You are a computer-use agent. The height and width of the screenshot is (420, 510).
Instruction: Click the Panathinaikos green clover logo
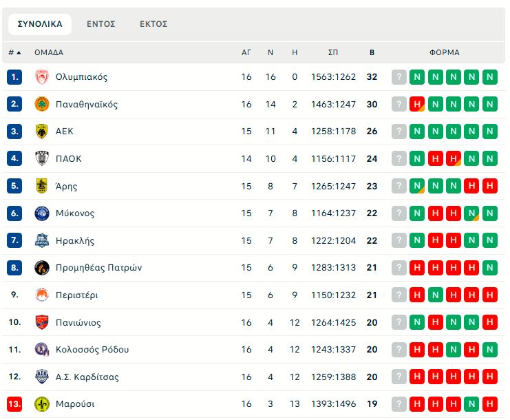click(42, 105)
